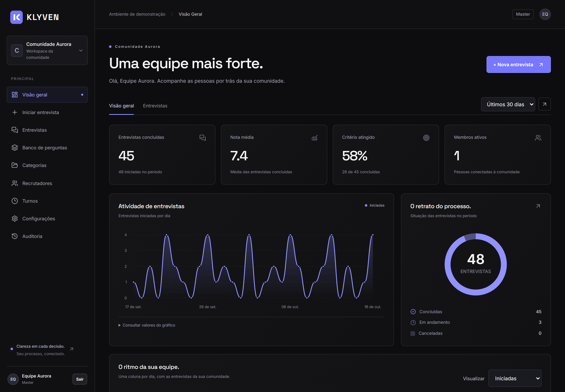Click the 26 de set. chart axis label
This screenshot has width=565, height=392.
(208, 307)
